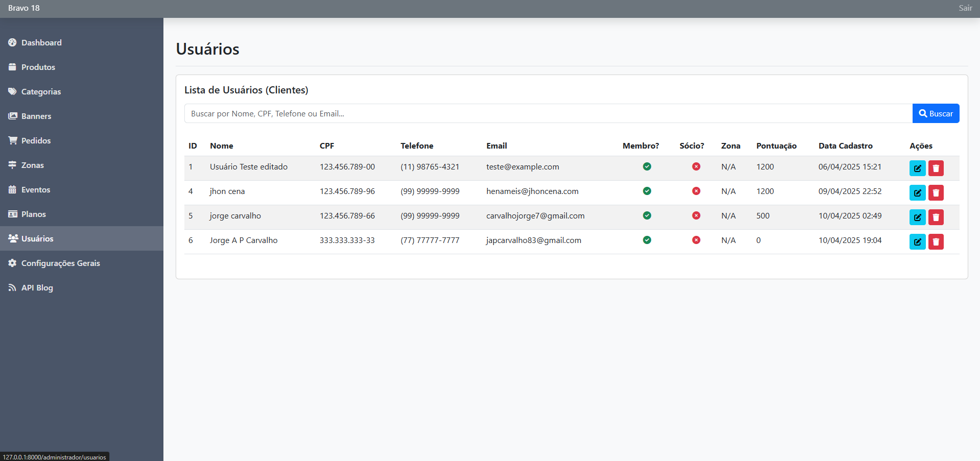The height and width of the screenshot is (461, 980).
Task: Click CPF 333.333.333-33 cell
Action: [347, 240]
